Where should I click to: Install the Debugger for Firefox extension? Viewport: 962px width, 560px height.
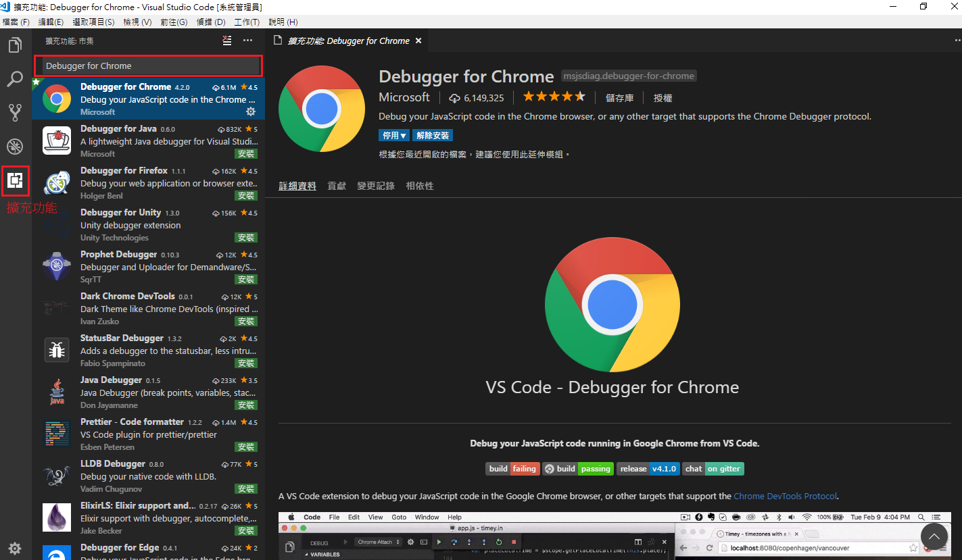(246, 195)
